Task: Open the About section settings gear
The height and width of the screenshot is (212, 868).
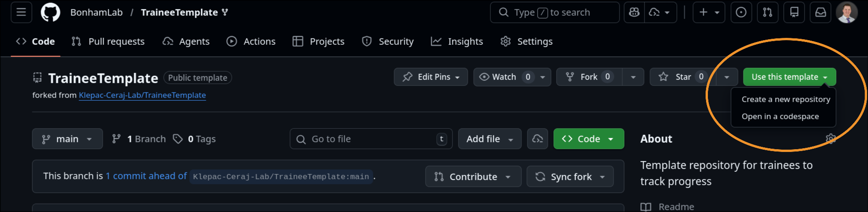Action: coord(831,139)
